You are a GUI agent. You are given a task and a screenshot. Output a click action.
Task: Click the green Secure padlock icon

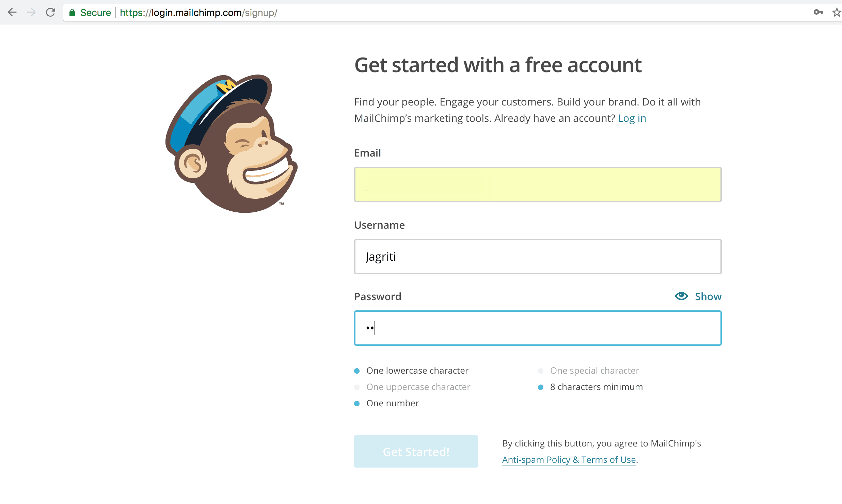72,13
